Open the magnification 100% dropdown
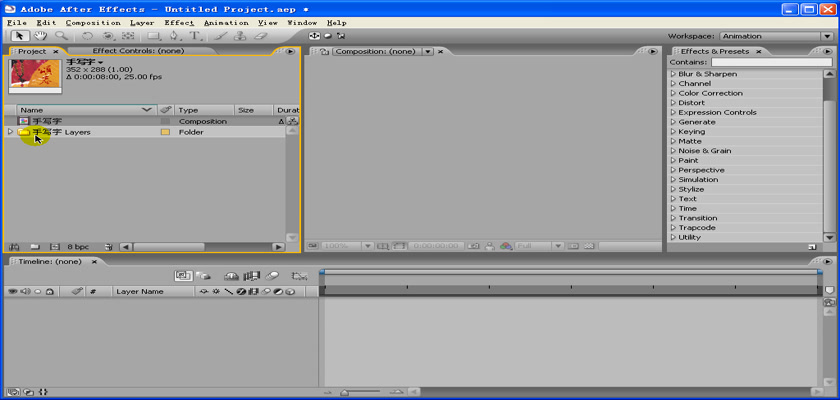840x400 pixels. coord(368,246)
